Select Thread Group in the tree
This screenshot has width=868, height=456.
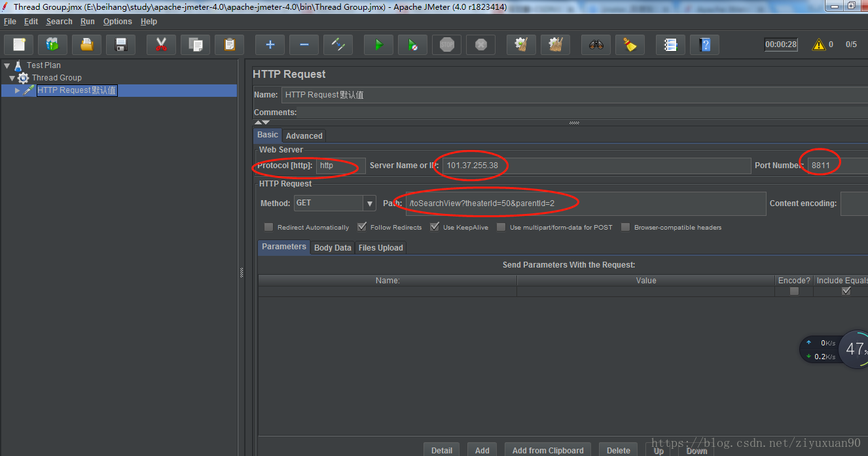coord(57,78)
